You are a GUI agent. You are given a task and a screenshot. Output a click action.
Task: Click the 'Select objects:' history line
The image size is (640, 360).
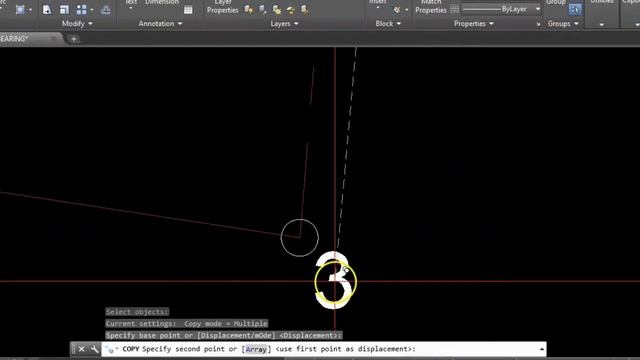pos(137,312)
